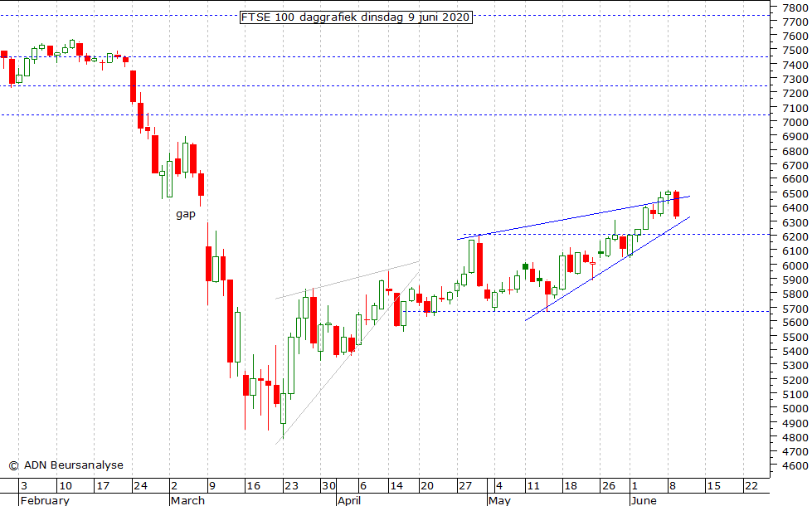Select the 5900 price axis label
Screen dimensions: 812x506
tap(795, 280)
